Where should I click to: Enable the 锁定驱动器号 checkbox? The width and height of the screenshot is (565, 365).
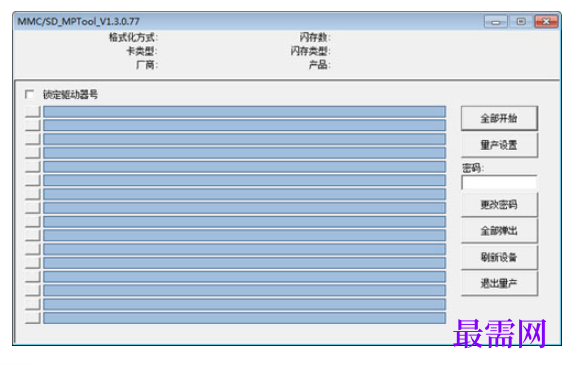click(x=30, y=94)
